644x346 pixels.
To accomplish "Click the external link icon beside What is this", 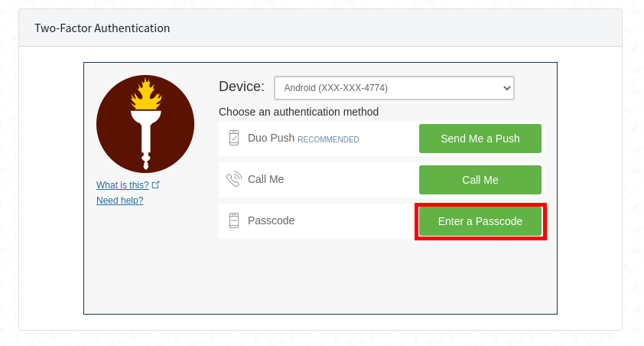I will 156,185.
